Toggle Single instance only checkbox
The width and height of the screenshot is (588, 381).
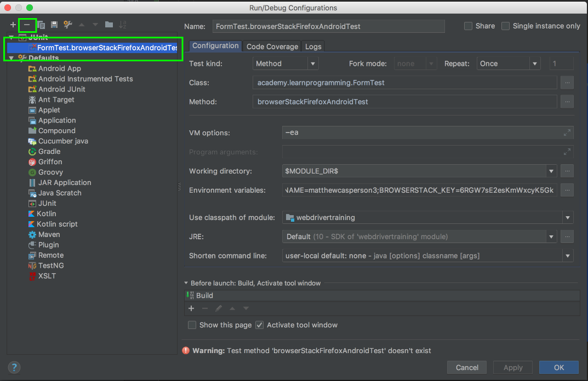tap(505, 26)
